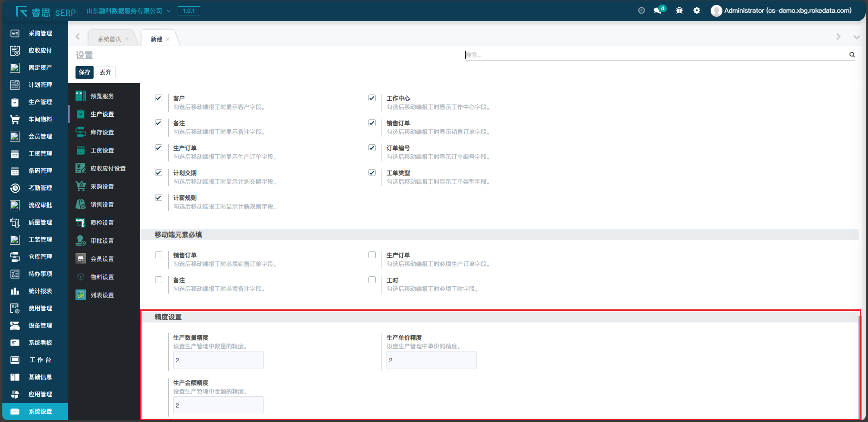Click the clock activities icon in header
The height and width of the screenshot is (422, 868).
(x=641, y=10)
